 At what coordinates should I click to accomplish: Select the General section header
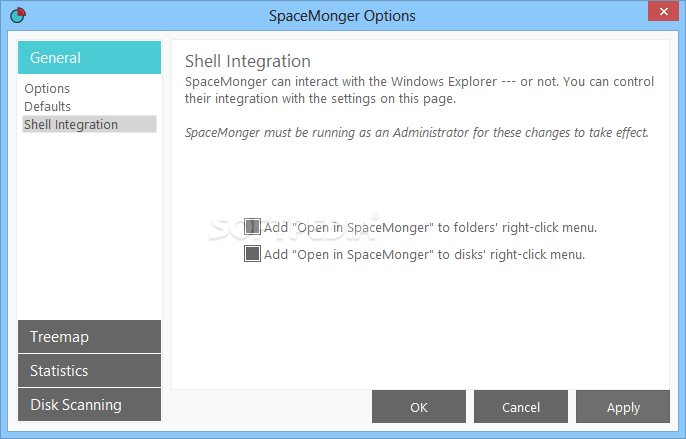pos(89,58)
